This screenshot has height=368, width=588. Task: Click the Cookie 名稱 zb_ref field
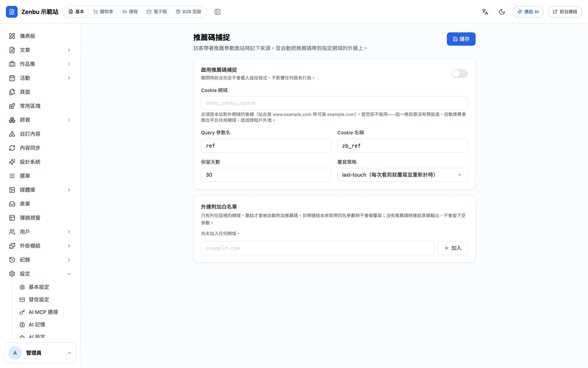(x=402, y=146)
